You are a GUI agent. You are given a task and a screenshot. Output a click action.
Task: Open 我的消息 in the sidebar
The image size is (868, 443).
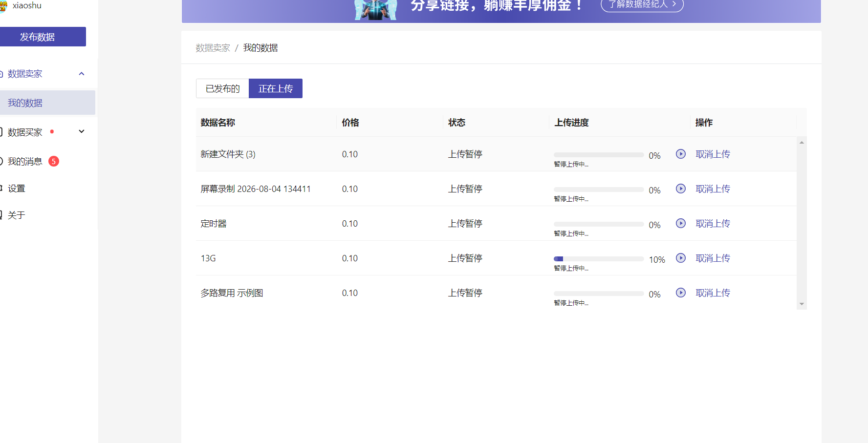25,162
